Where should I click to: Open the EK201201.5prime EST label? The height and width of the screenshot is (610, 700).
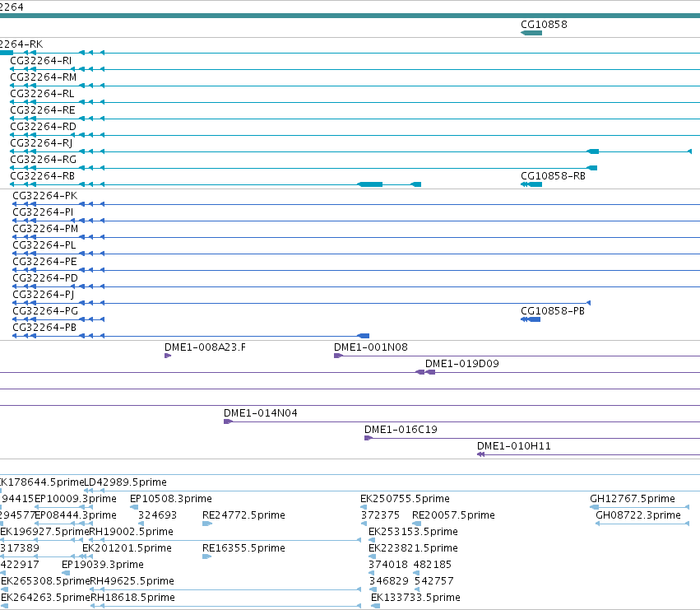pyautogui.click(x=127, y=549)
